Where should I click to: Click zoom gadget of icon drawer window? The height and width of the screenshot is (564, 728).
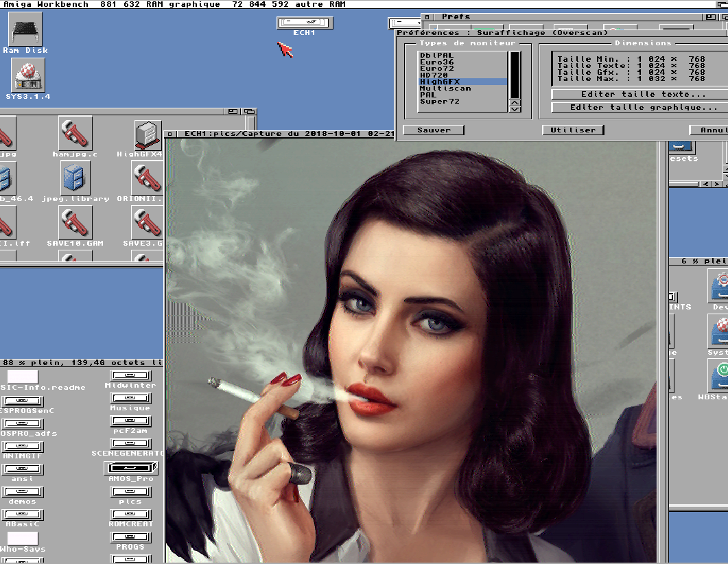click(233, 111)
